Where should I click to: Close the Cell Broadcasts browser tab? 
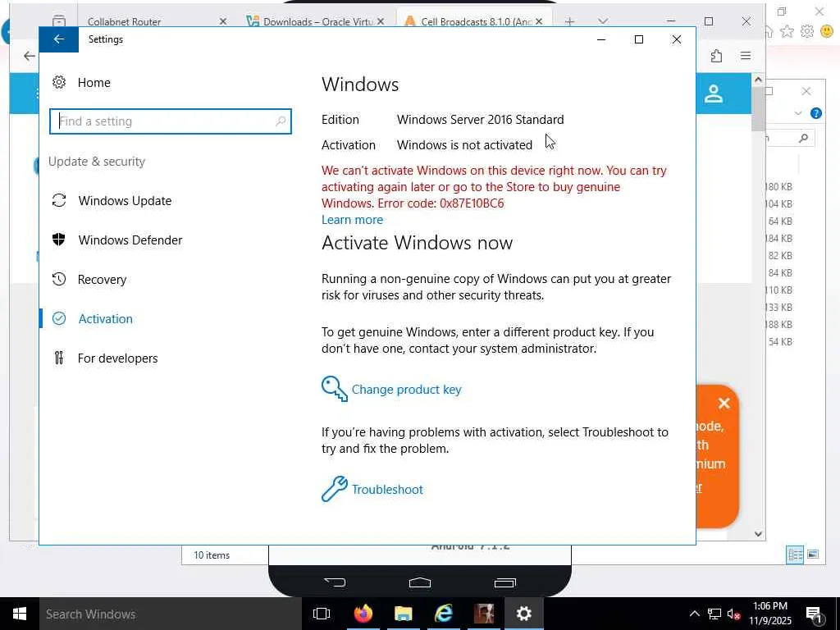pos(539,21)
